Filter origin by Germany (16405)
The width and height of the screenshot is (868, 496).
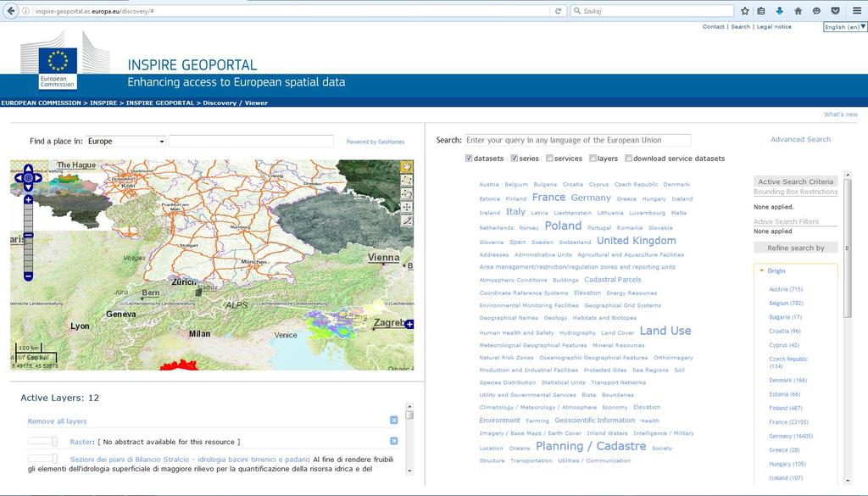tap(791, 436)
